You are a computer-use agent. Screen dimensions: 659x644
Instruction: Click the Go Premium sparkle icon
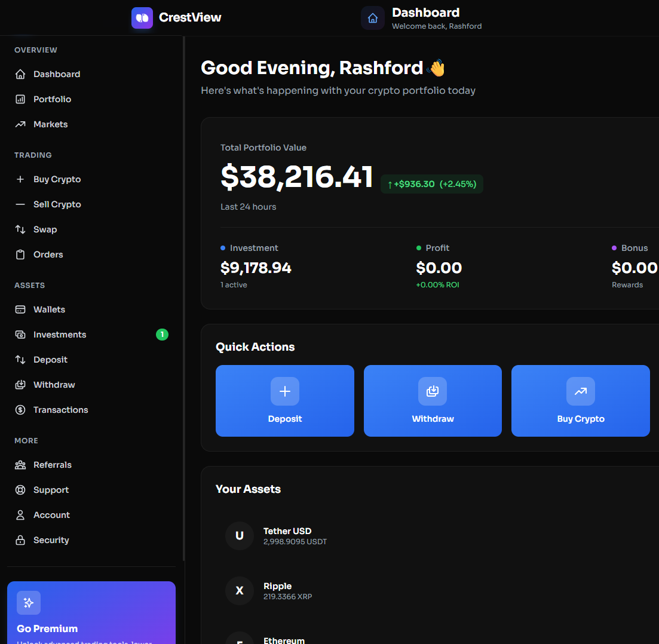tap(29, 603)
